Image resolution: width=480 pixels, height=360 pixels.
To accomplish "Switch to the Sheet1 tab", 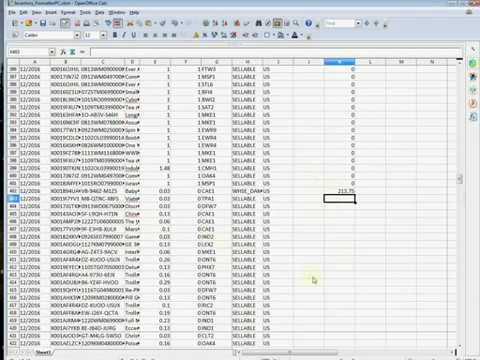I will click(43, 352).
